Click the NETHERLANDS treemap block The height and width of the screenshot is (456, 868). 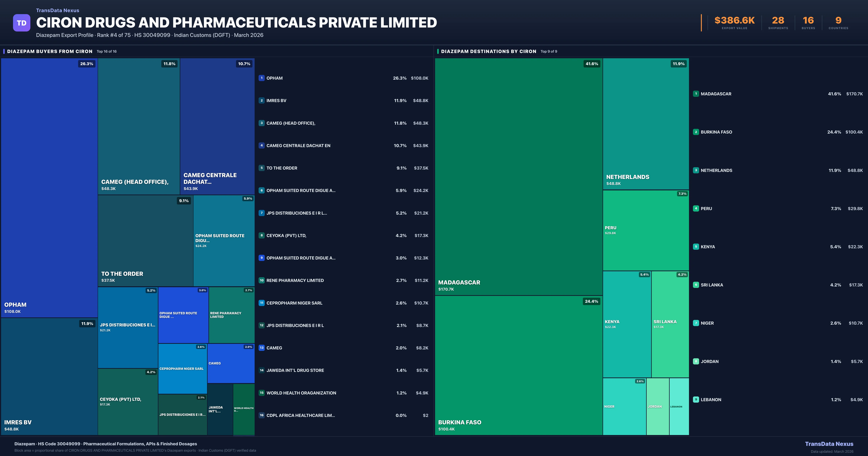point(646,123)
